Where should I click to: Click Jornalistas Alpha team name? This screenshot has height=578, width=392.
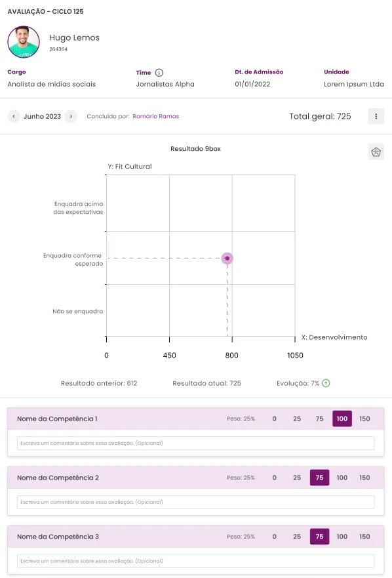click(x=165, y=84)
